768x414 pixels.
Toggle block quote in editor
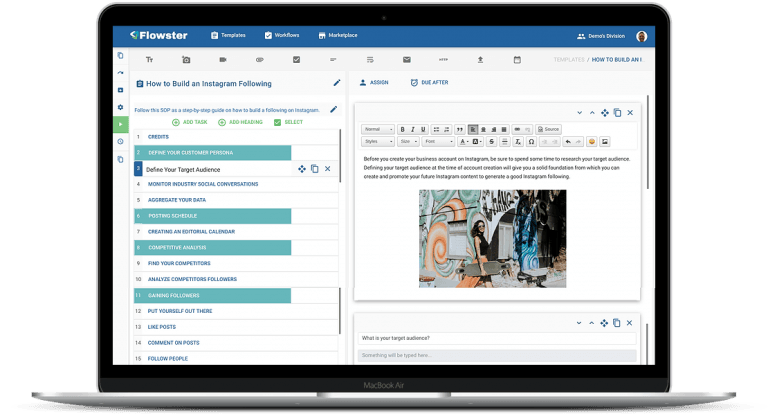pos(459,129)
